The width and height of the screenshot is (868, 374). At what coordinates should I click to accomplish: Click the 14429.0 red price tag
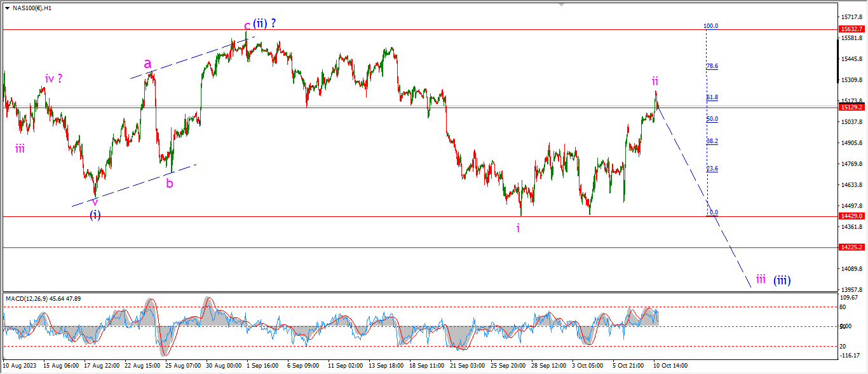point(851,216)
